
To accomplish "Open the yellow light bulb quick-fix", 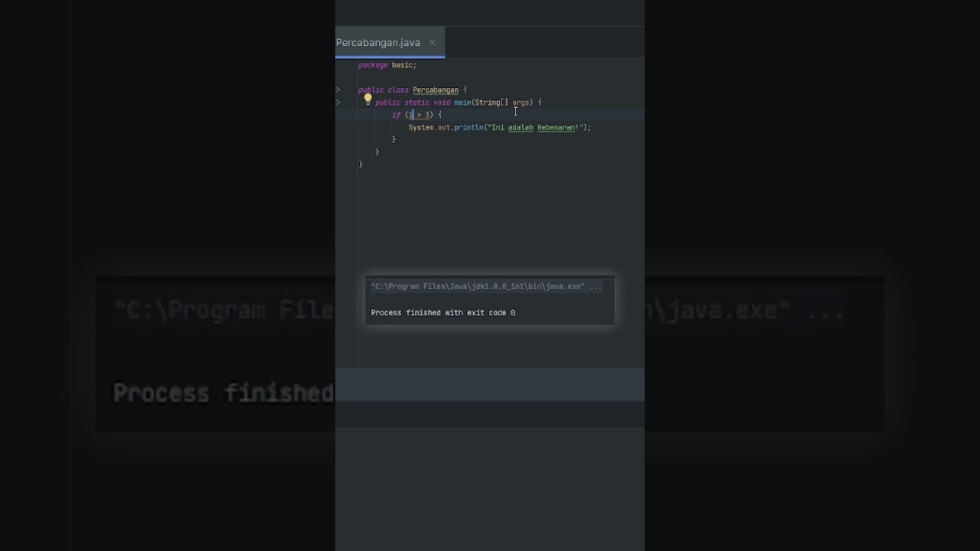I will click(367, 99).
